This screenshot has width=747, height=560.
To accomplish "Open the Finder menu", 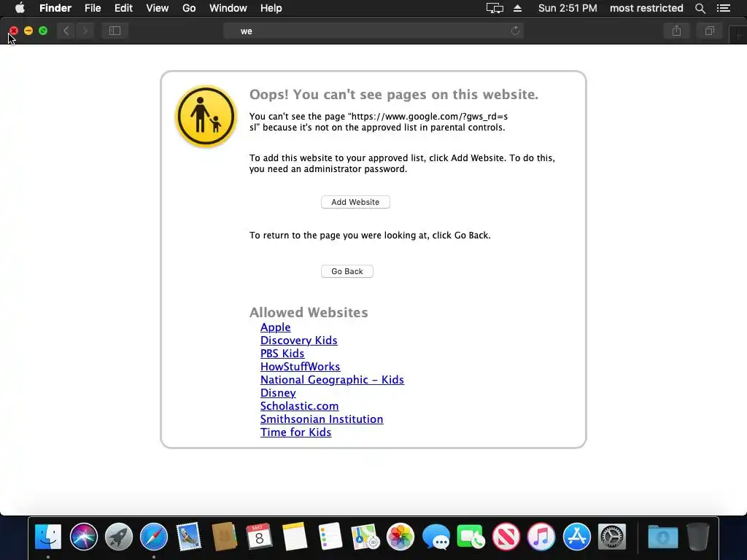I will (x=55, y=8).
